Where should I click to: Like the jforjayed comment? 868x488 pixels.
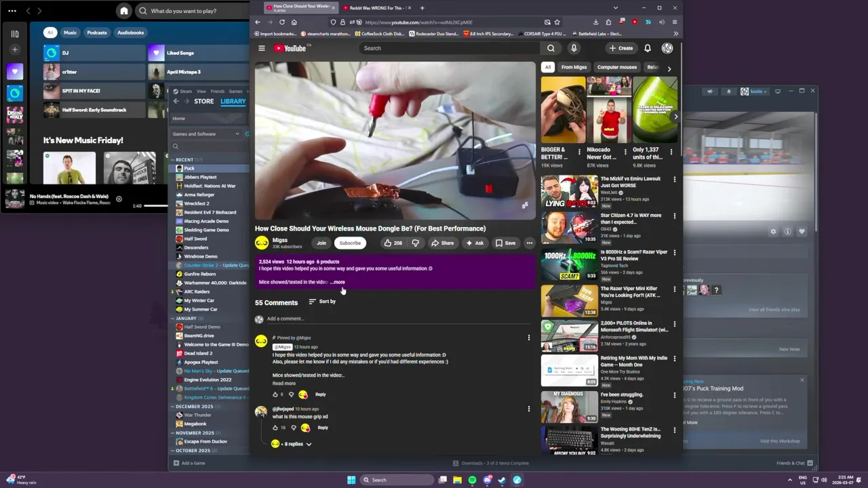point(275,428)
